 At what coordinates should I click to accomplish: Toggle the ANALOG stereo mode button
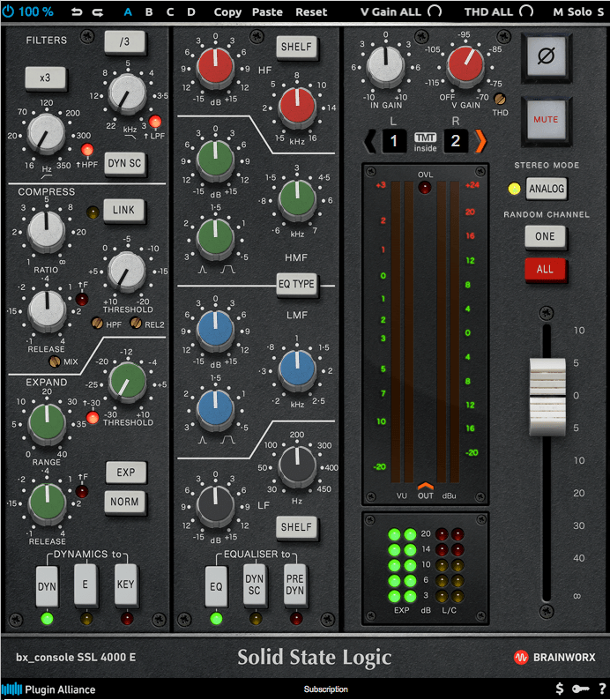[x=545, y=188]
